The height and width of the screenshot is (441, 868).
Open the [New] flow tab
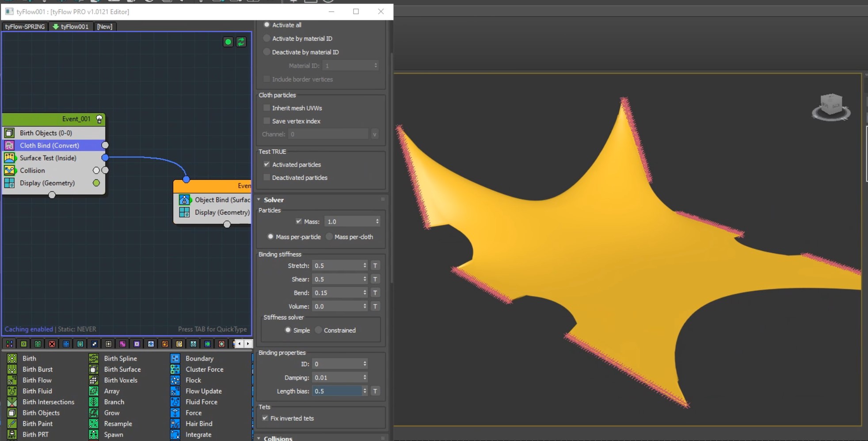click(x=104, y=27)
